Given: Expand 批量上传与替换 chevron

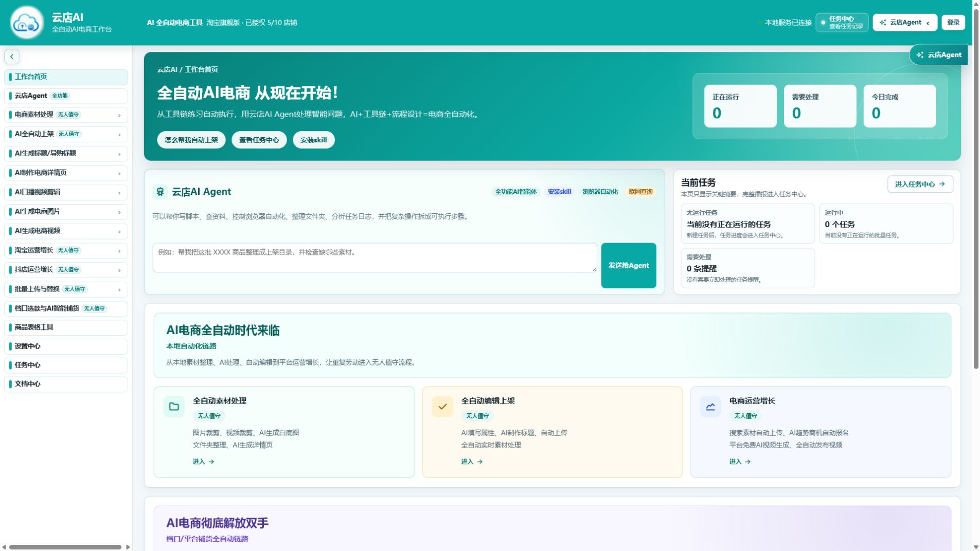Looking at the screenshot, I should [x=119, y=290].
